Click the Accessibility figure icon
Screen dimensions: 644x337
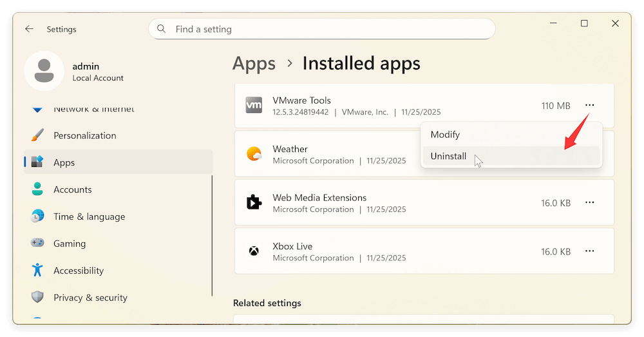37,270
